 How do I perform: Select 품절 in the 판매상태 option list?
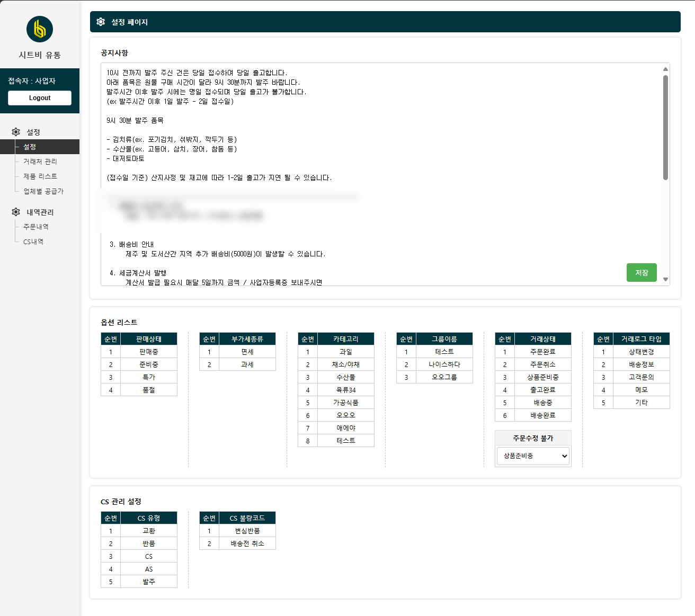coord(149,390)
